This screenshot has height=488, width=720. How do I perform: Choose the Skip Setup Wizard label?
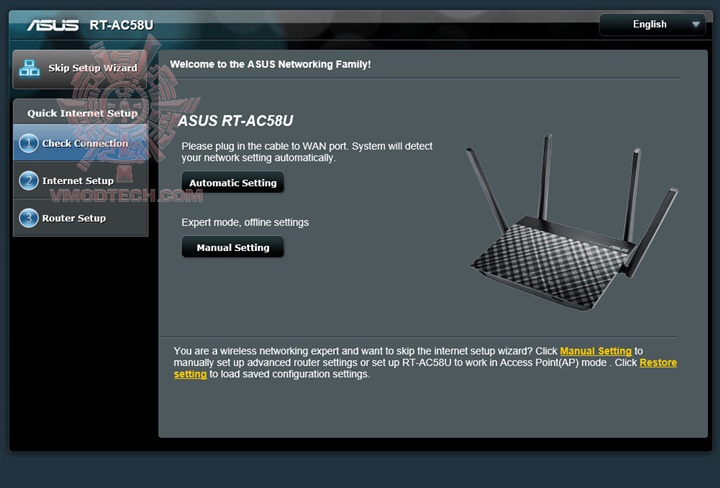[x=93, y=68]
